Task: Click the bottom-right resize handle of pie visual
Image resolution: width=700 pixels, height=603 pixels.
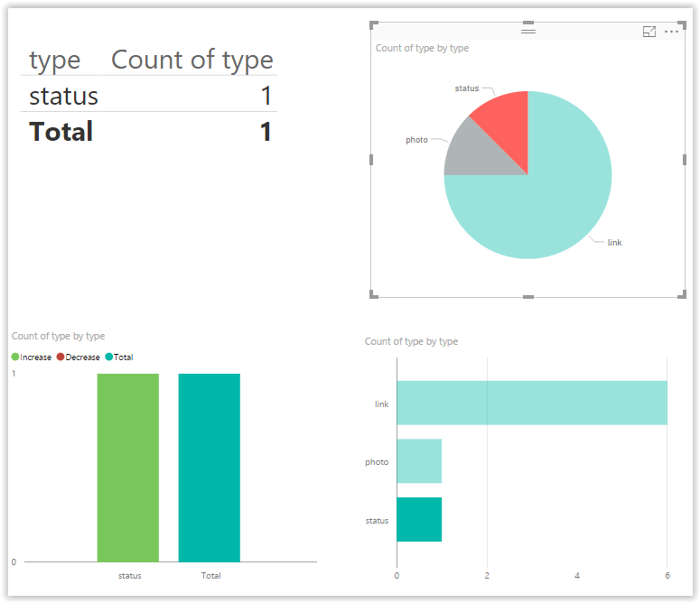Action: [x=683, y=294]
